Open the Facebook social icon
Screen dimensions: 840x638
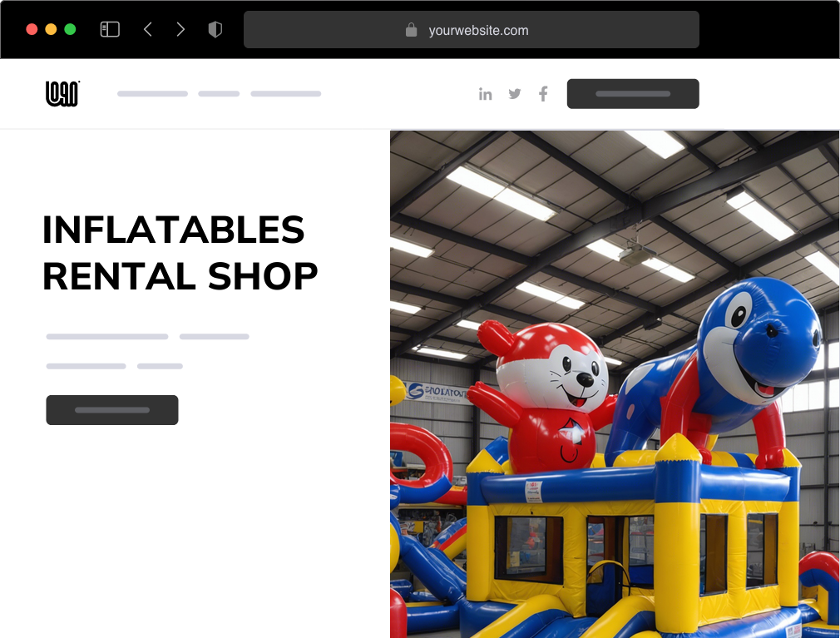click(x=543, y=94)
